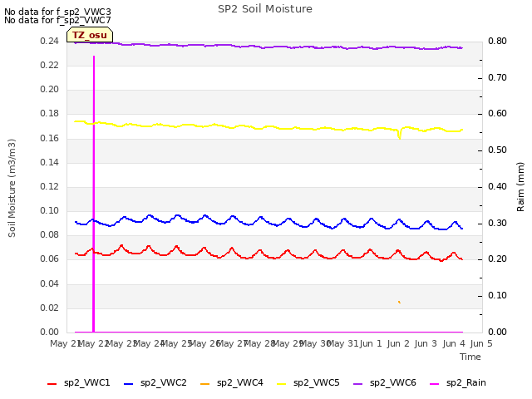This screenshot has height=399, width=532.
Task: Click the yellow sp2_VWC5 legend swatch
Action: point(281,384)
